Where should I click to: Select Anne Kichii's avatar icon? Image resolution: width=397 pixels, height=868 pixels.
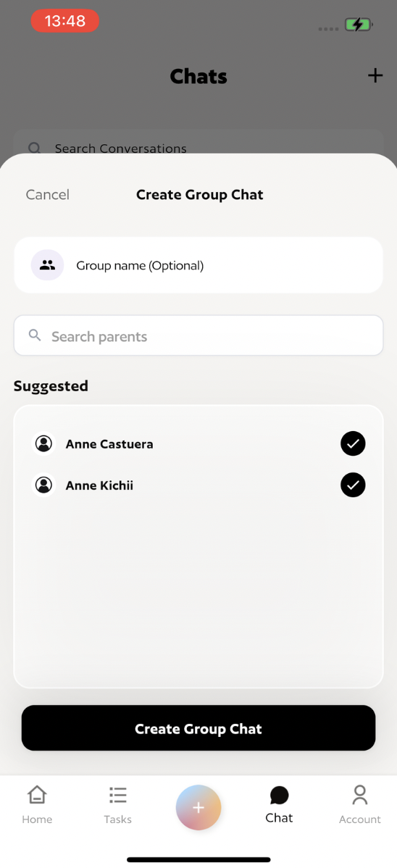(43, 485)
